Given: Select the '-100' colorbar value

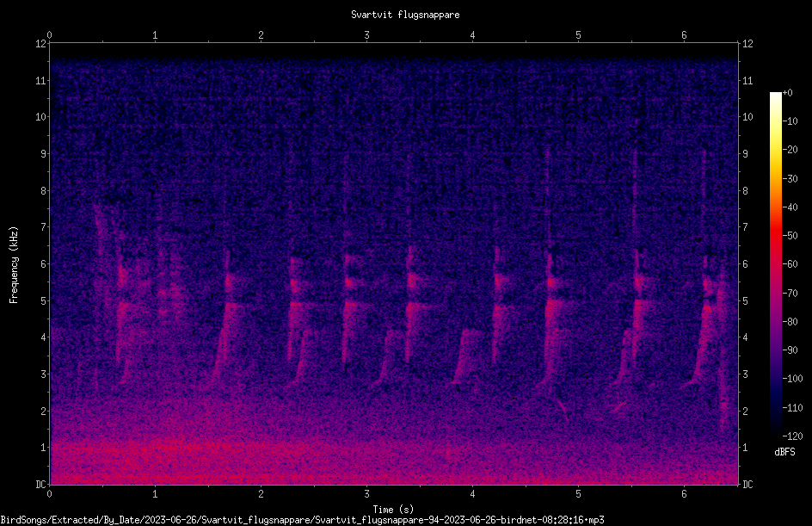Looking at the screenshot, I should click(x=792, y=379).
